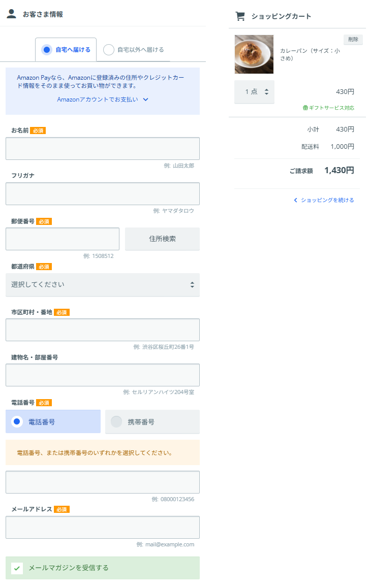Focus the フリガナ input field

tap(103, 193)
